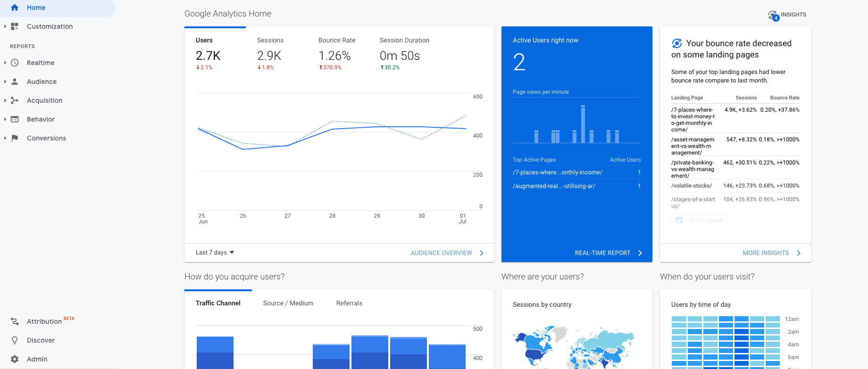Go to Home in sidebar
Screen dimensions: 868x369
(x=58, y=8)
